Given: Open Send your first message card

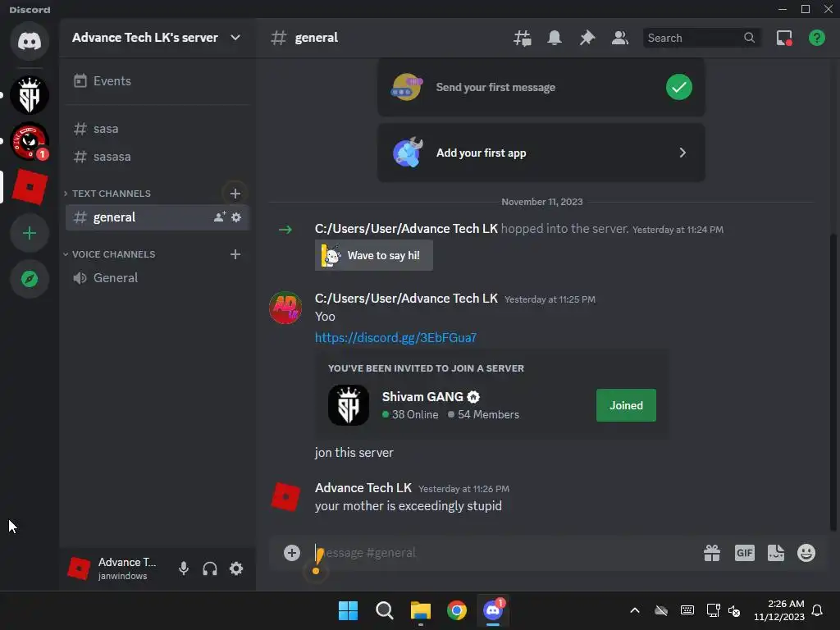Looking at the screenshot, I should pyautogui.click(x=541, y=87).
